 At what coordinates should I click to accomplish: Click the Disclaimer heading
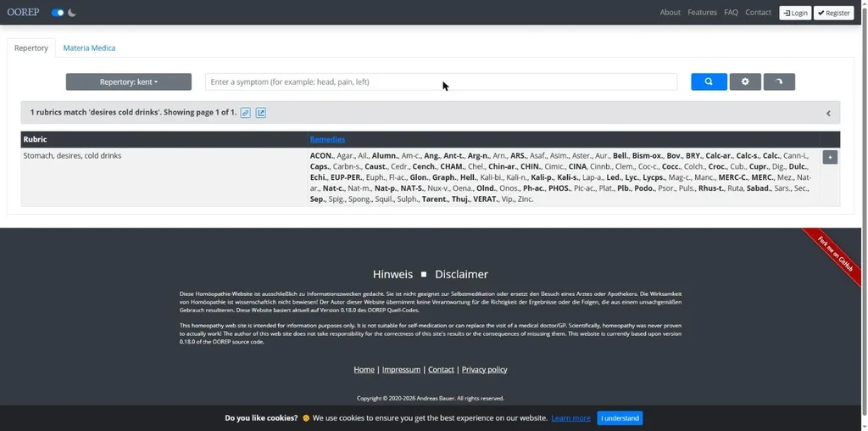(x=462, y=274)
